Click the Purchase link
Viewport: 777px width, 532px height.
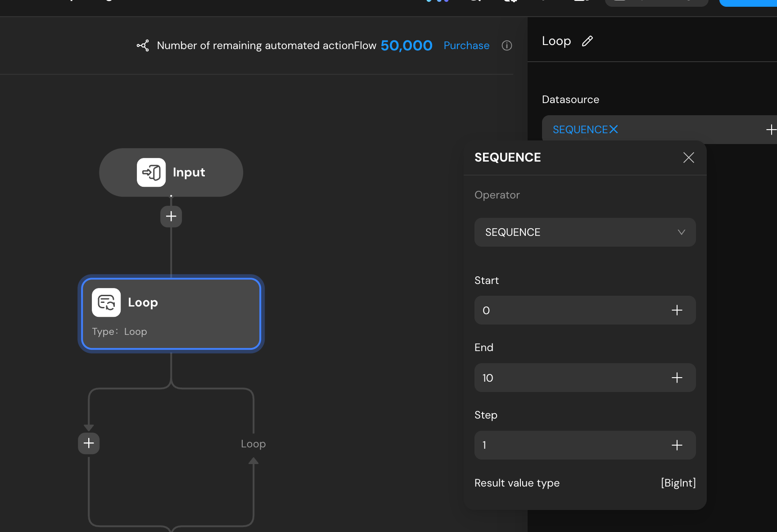[x=466, y=45]
